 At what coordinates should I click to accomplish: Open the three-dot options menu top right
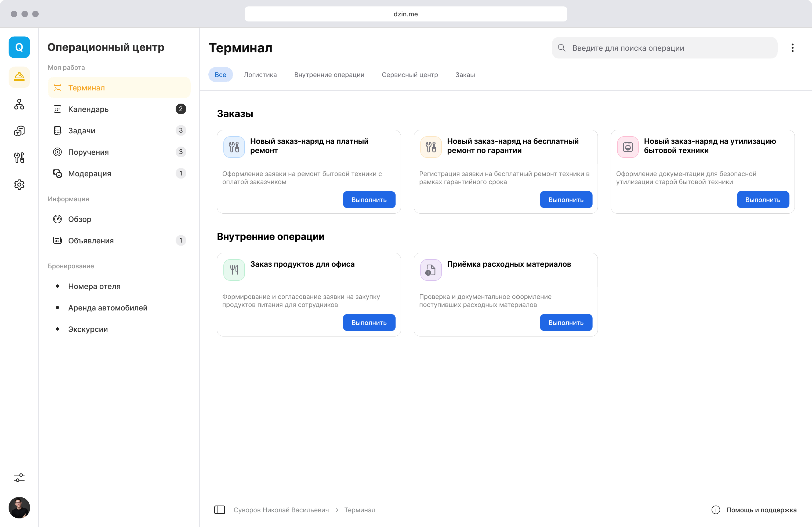pos(793,48)
